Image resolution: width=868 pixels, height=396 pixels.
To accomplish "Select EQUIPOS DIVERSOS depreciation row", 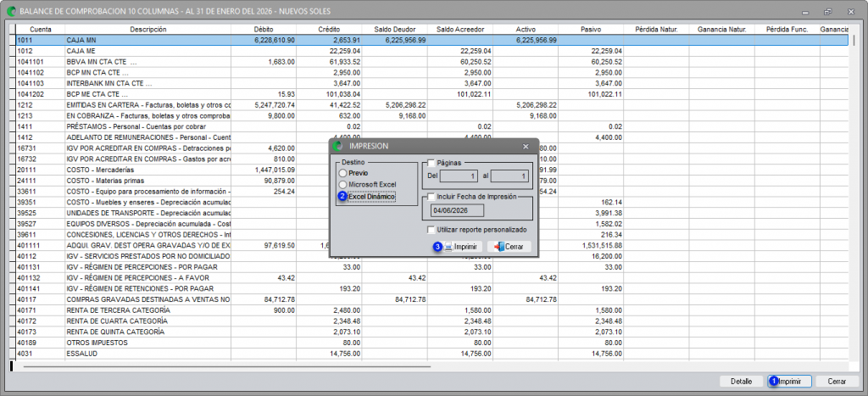I will 431,224.
